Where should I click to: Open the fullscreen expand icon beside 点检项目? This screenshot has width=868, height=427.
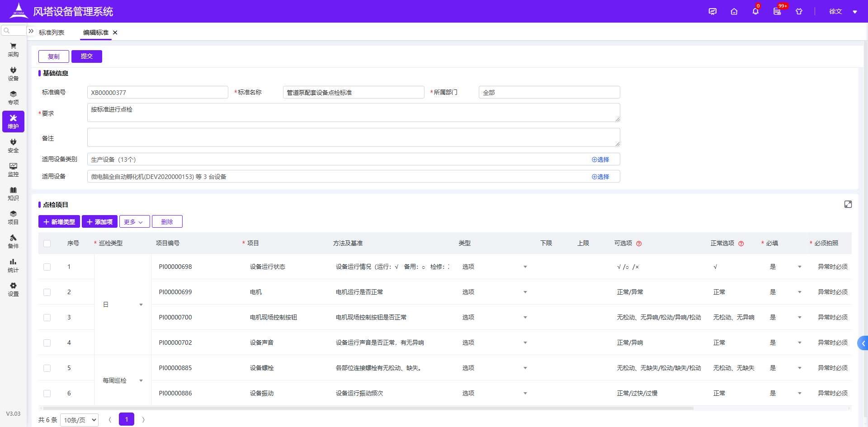tap(848, 204)
